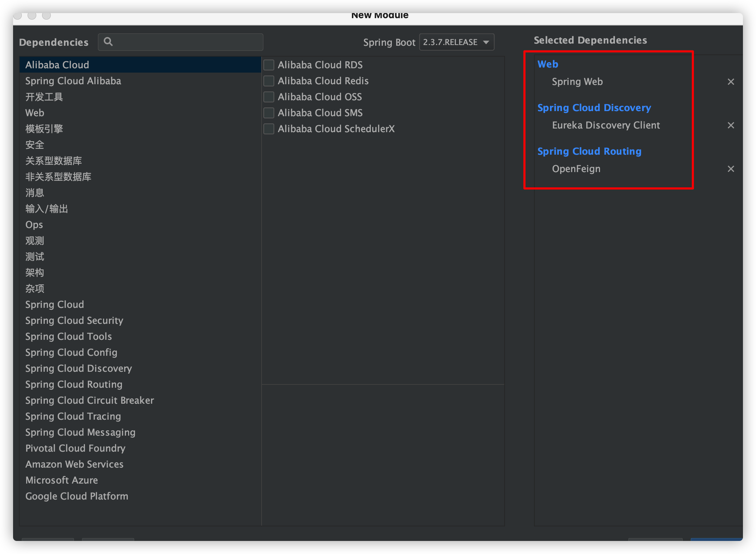Remove OpenFeign dependency with X
The image size is (756, 554).
click(x=731, y=169)
